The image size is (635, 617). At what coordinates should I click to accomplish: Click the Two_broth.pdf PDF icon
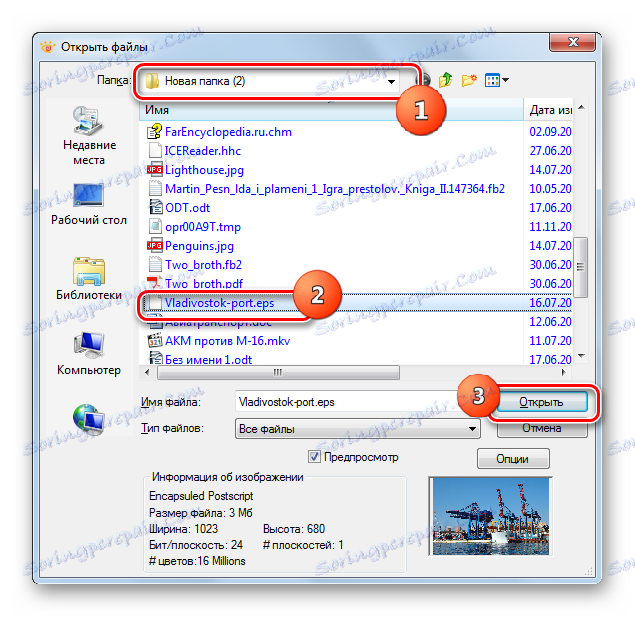pyautogui.click(x=154, y=283)
